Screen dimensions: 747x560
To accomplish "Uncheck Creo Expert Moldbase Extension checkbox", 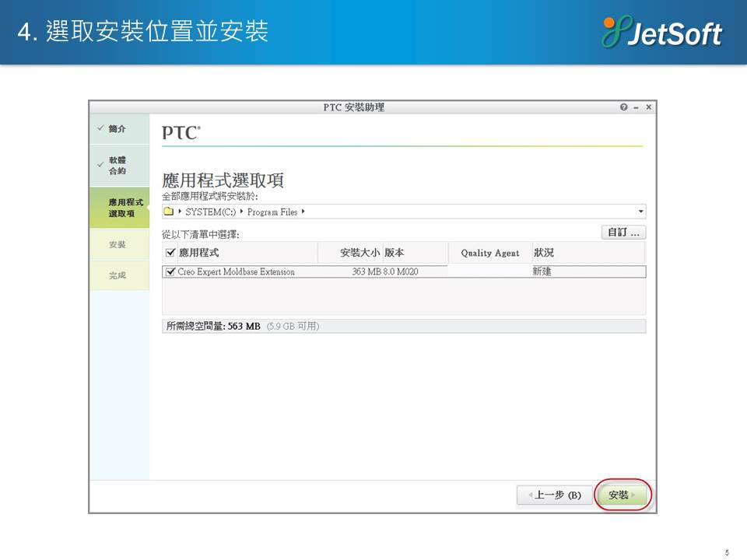I will pos(171,272).
